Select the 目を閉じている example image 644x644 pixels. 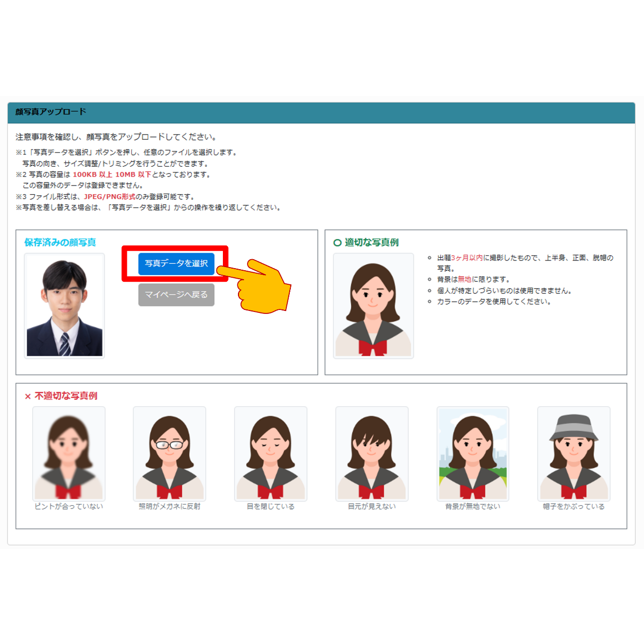(271, 454)
